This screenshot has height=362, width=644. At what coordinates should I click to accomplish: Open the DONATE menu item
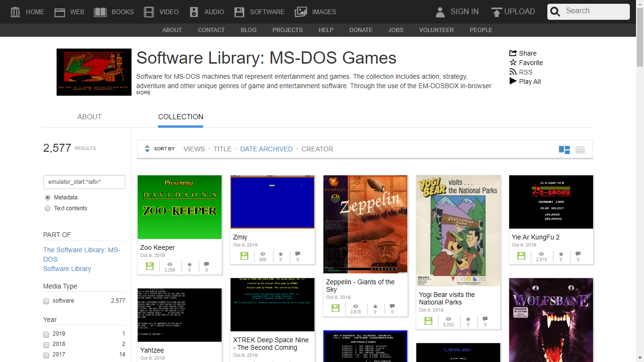(x=361, y=30)
